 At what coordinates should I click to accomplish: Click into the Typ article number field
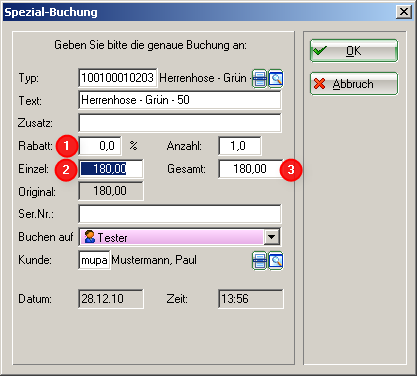(x=118, y=78)
